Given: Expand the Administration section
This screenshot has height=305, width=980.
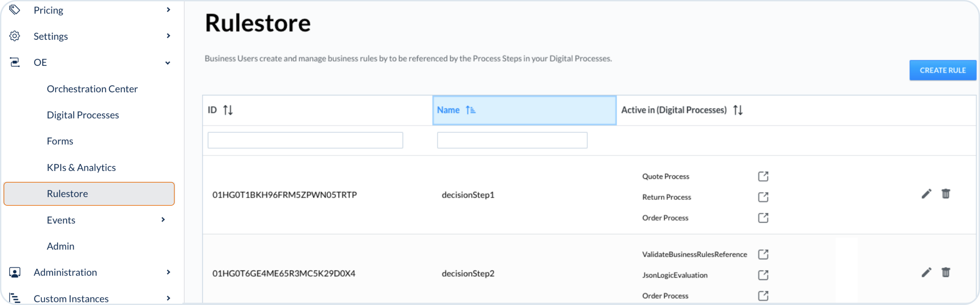Looking at the screenshot, I should 168,272.
